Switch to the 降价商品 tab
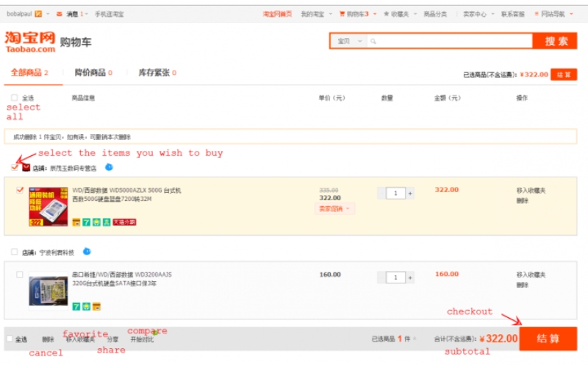The height and width of the screenshot is (368, 588). (x=93, y=73)
